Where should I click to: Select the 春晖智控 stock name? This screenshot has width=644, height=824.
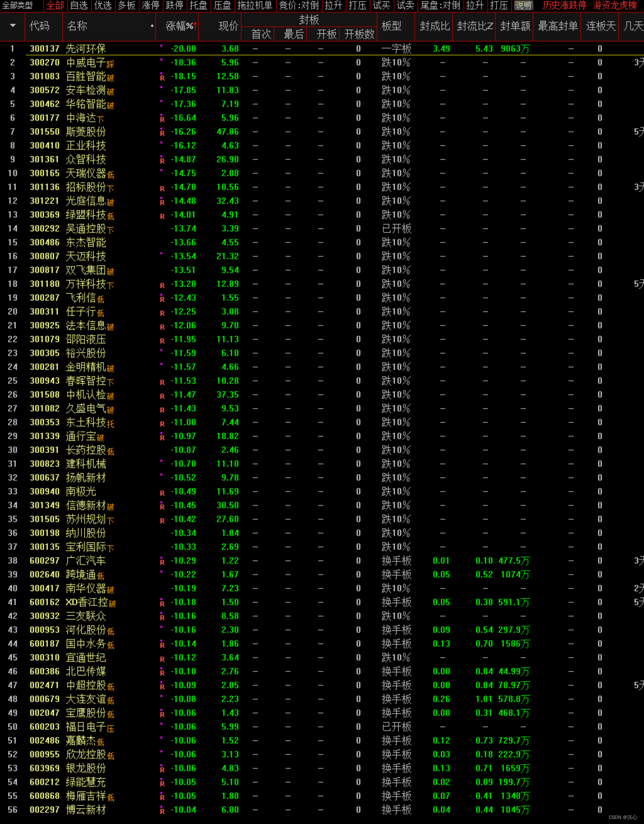86,381
